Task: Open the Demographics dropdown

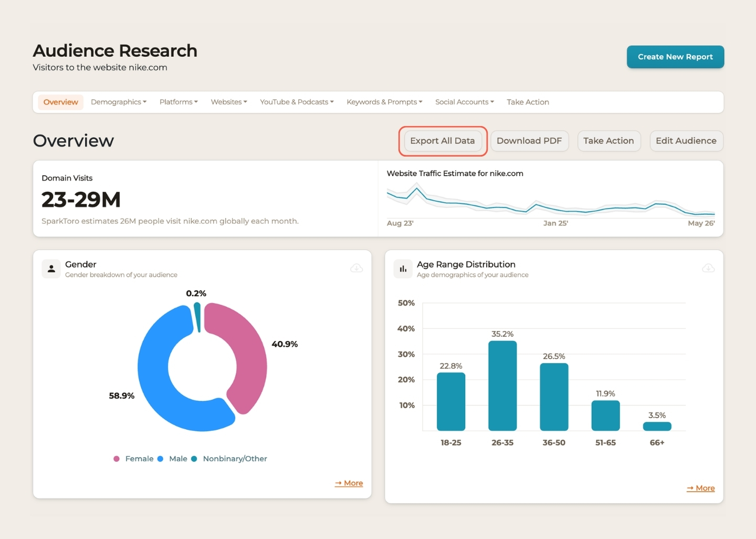Action: click(119, 102)
